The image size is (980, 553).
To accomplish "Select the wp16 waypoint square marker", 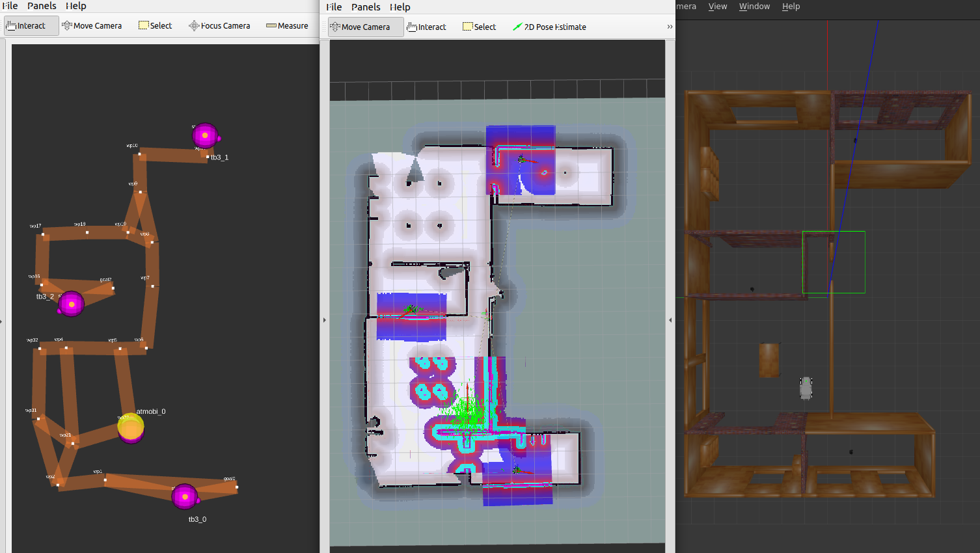I will 42,284.
